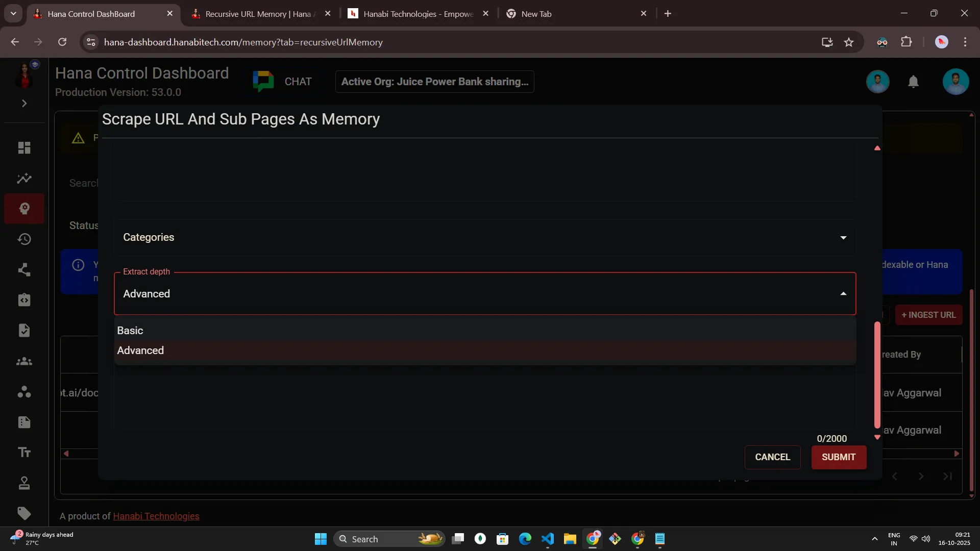Screen dimensions: 980x551
Task: Open the Categories dropdown
Action: 484,237
